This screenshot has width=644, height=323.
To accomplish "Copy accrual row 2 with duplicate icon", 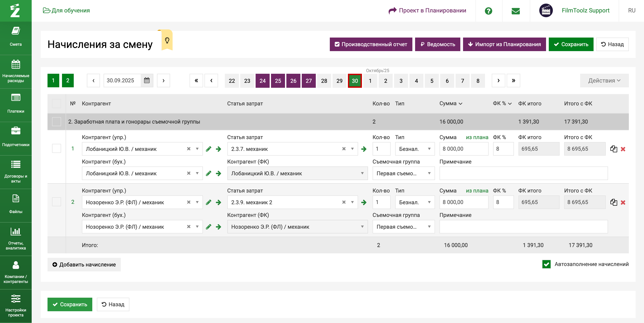I will (x=613, y=202).
